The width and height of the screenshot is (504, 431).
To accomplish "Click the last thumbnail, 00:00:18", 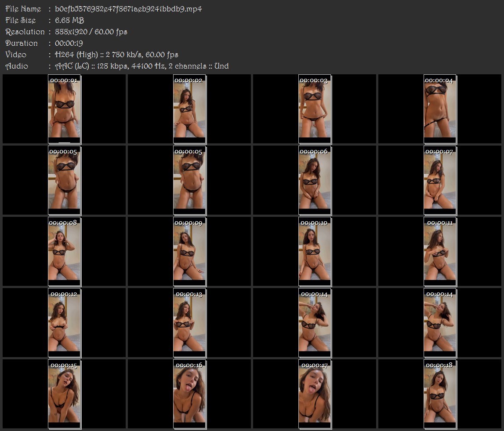I will tap(440, 394).
